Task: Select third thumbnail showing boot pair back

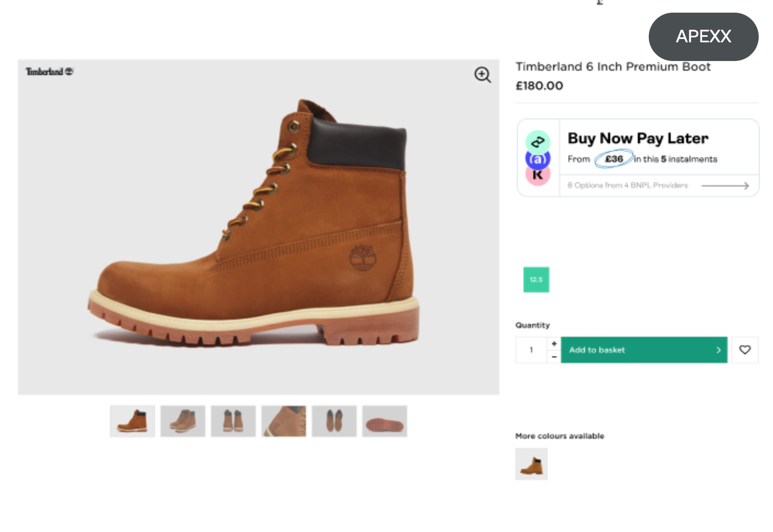Action: click(x=233, y=422)
